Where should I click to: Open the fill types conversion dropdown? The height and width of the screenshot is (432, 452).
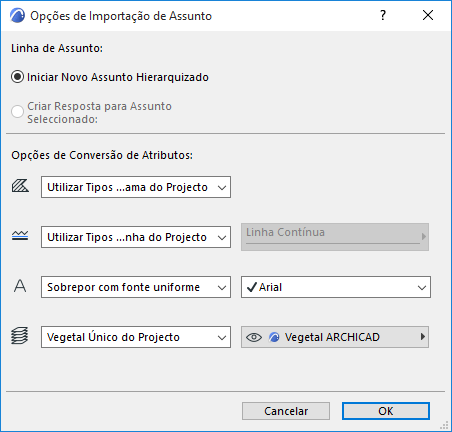136,187
